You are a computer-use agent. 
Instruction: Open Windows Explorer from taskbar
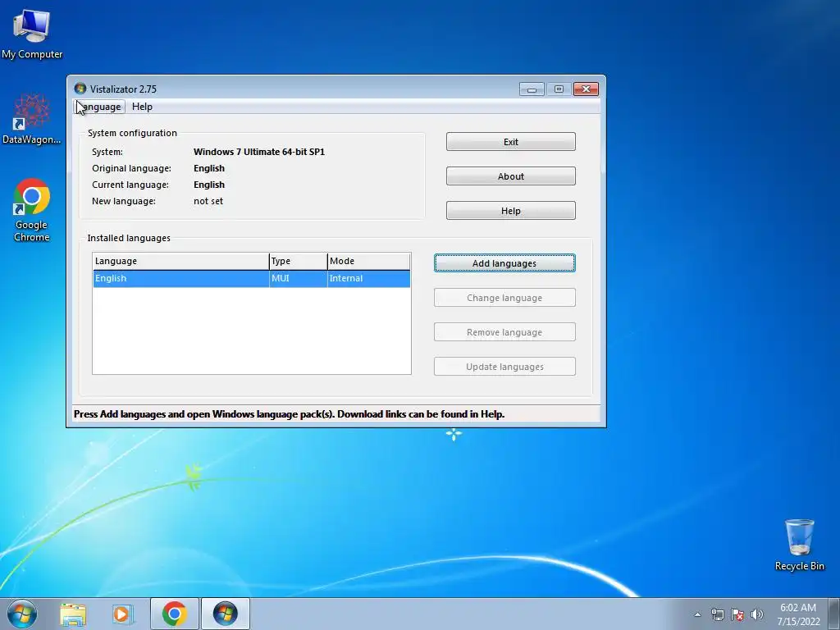click(73, 614)
